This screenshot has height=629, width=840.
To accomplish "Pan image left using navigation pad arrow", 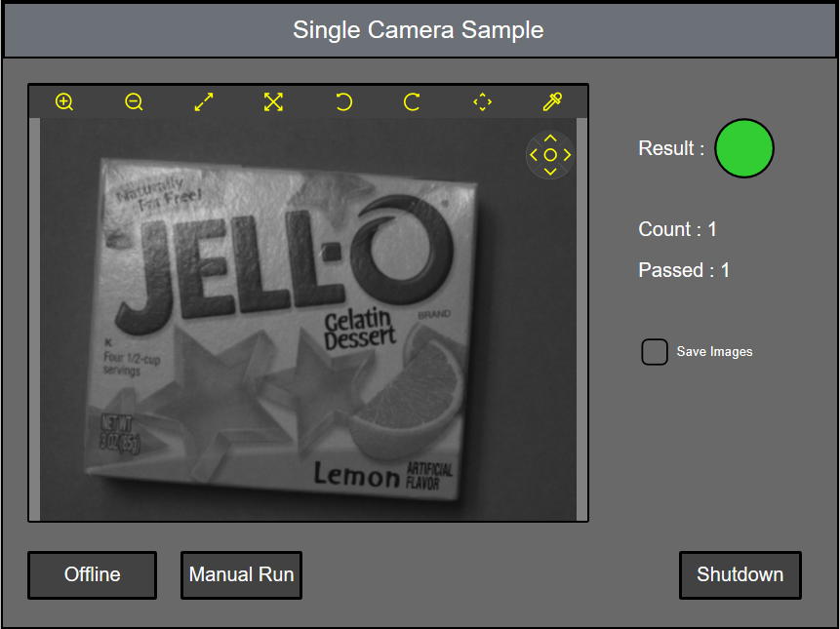I will coord(534,155).
